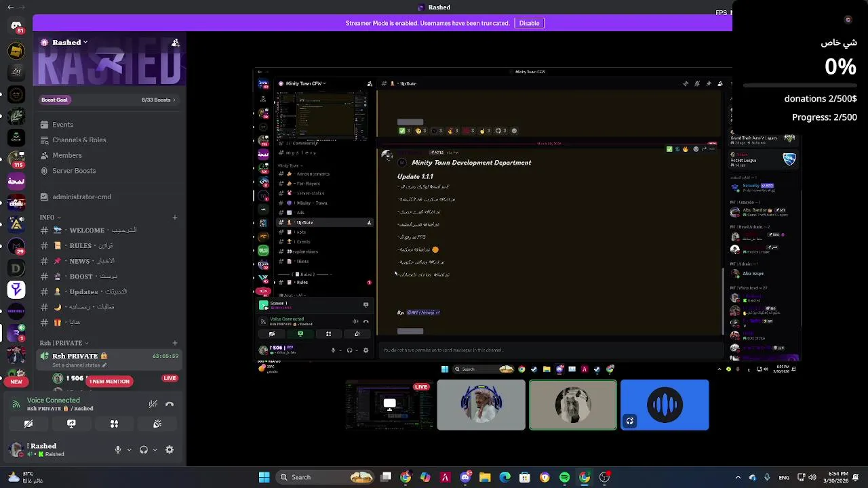Click the blue waveform participant tile
Viewport: 868px width, 488px height.
pyautogui.click(x=665, y=405)
